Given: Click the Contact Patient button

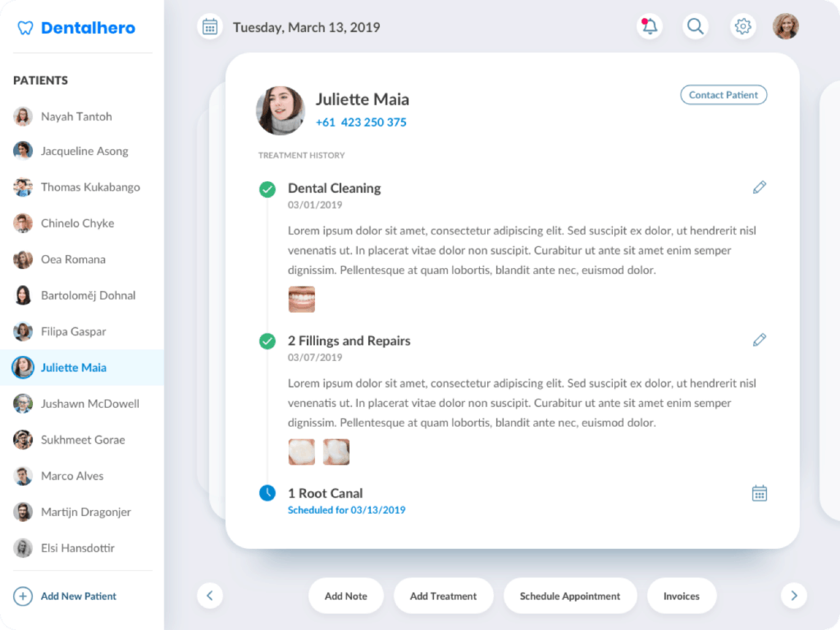Looking at the screenshot, I should tap(724, 95).
